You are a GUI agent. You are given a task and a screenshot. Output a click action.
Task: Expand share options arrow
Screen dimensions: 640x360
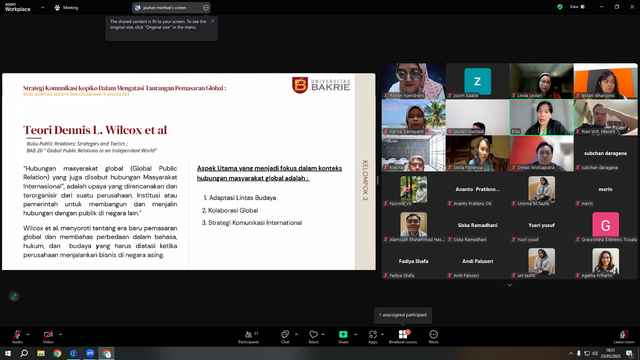point(355,334)
